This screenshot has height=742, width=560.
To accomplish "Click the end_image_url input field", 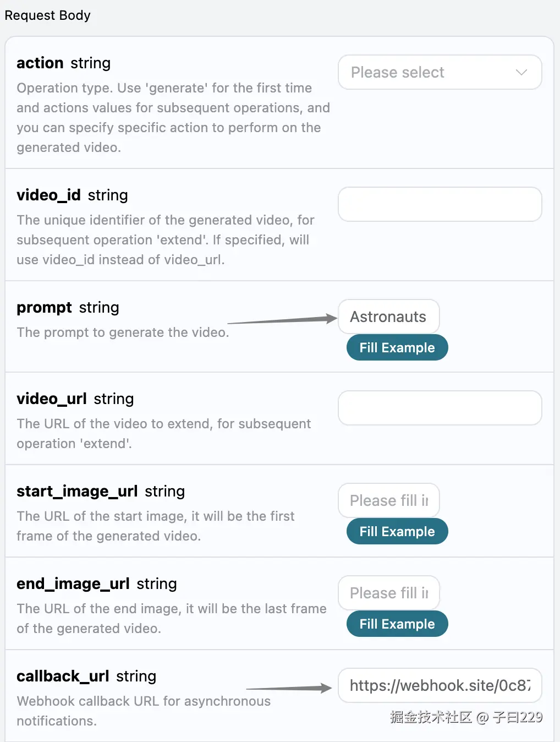I will [x=388, y=593].
